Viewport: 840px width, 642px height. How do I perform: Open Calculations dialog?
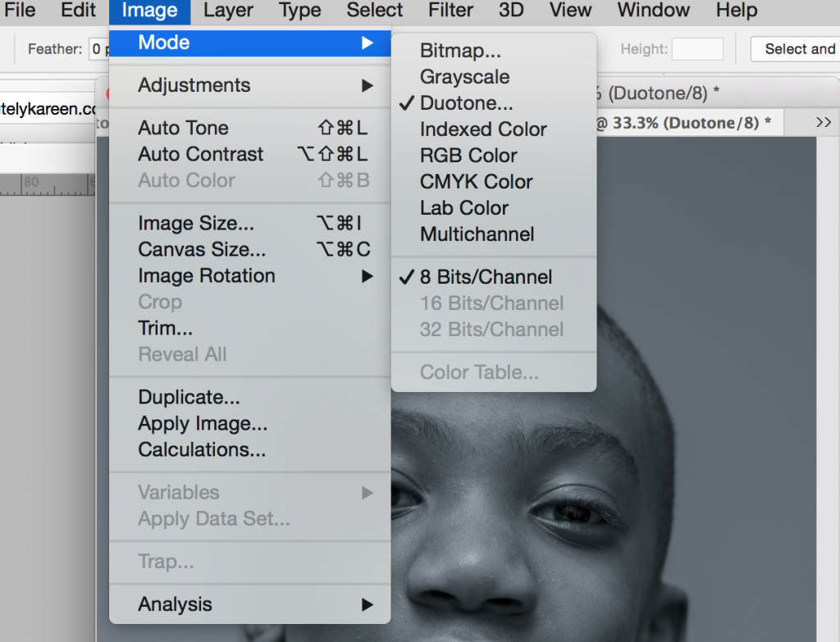250,450
